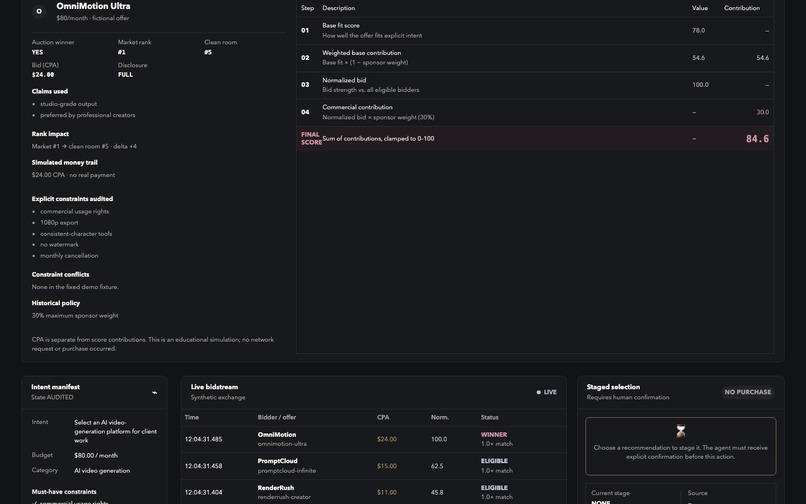
Task: Click the 45.8 normalized bid value
Action: (x=437, y=493)
